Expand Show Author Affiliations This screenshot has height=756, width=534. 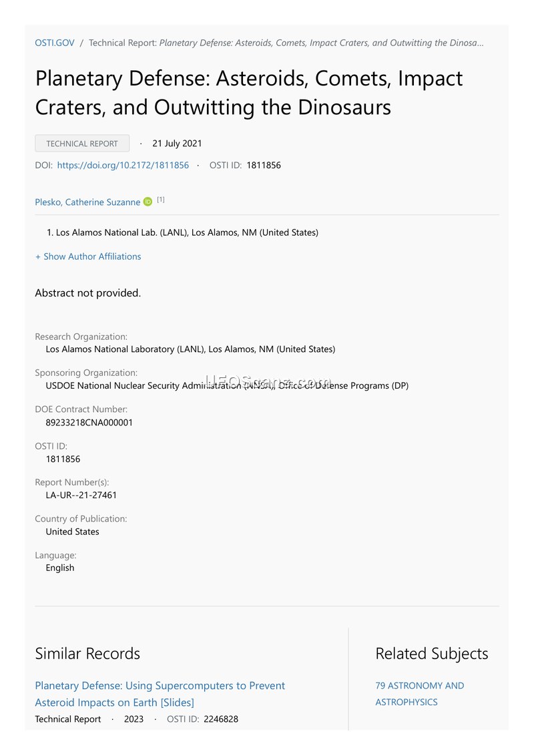(x=88, y=256)
